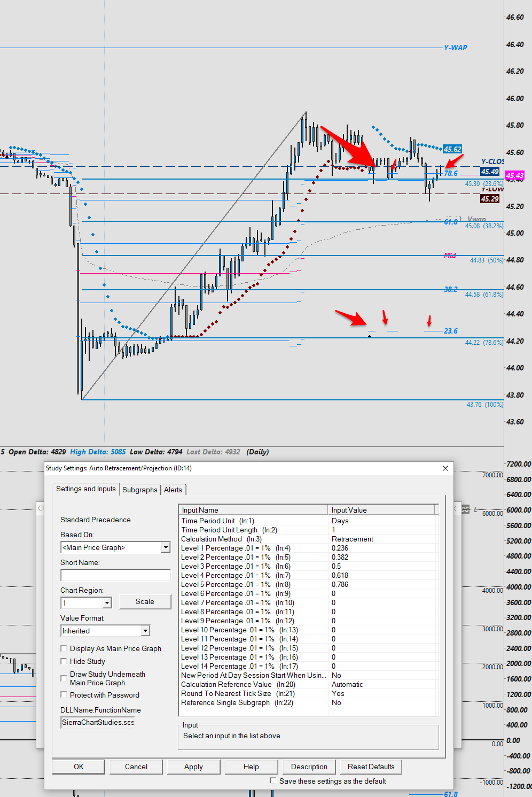
Task: Select the Settings and Inputs tab
Action: (86, 489)
